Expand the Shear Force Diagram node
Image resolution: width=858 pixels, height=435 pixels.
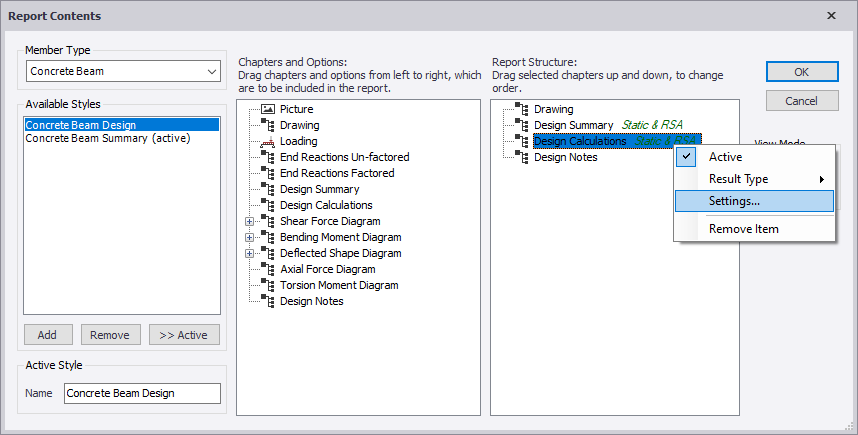(x=249, y=221)
